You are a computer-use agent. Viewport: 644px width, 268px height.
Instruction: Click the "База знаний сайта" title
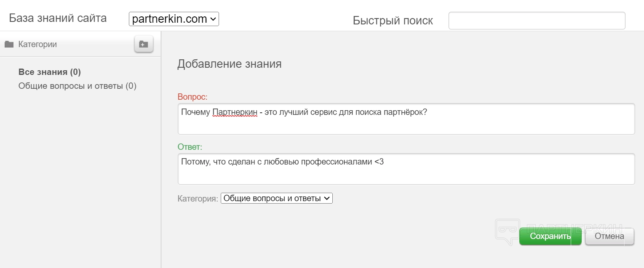(58, 19)
